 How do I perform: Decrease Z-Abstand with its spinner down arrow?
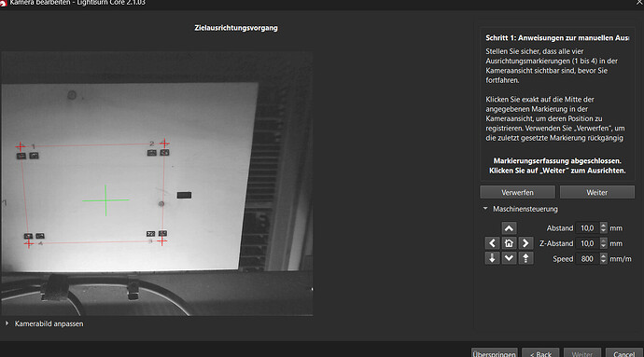click(x=603, y=246)
